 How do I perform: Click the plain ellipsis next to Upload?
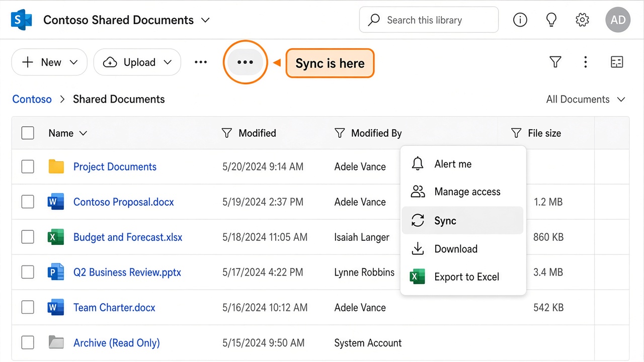(x=201, y=62)
